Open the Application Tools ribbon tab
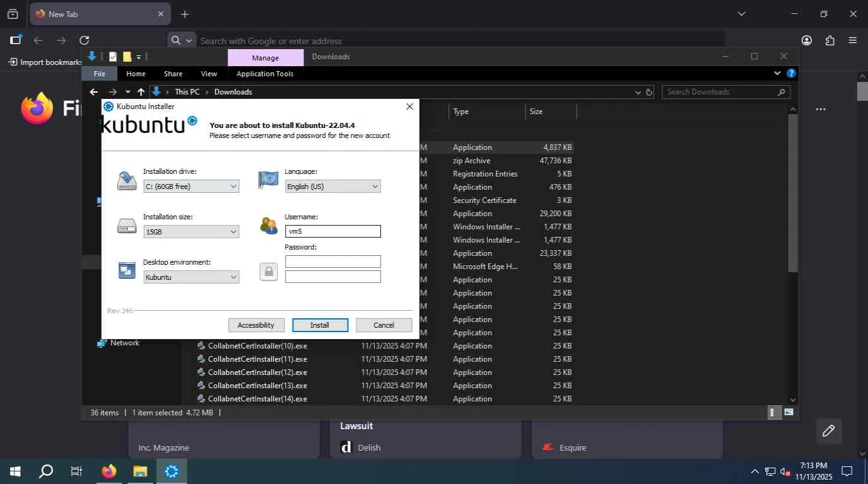The image size is (868, 484). pyautogui.click(x=265, y=74)
